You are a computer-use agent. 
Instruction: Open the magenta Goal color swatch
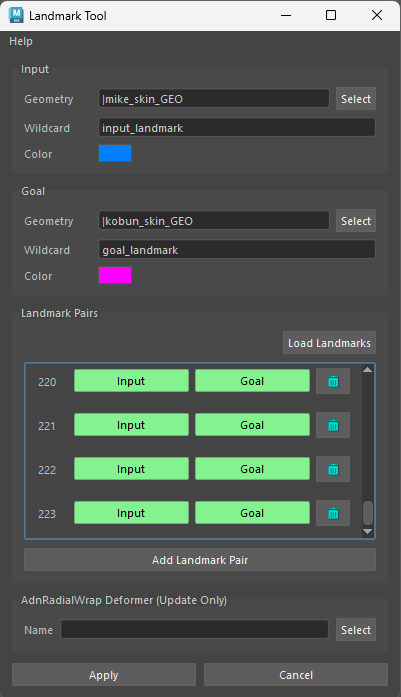(115, 275)
